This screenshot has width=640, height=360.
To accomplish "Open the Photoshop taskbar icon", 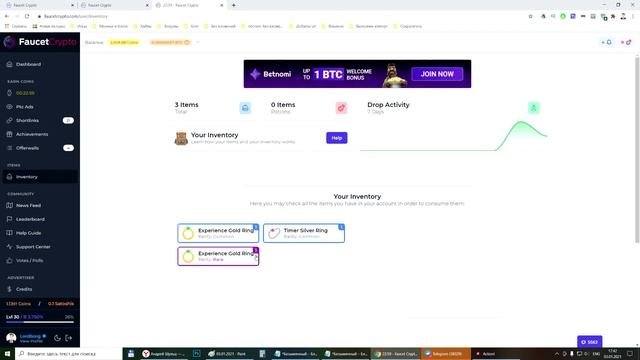I will pyautogui.click(x=196, y=353).
